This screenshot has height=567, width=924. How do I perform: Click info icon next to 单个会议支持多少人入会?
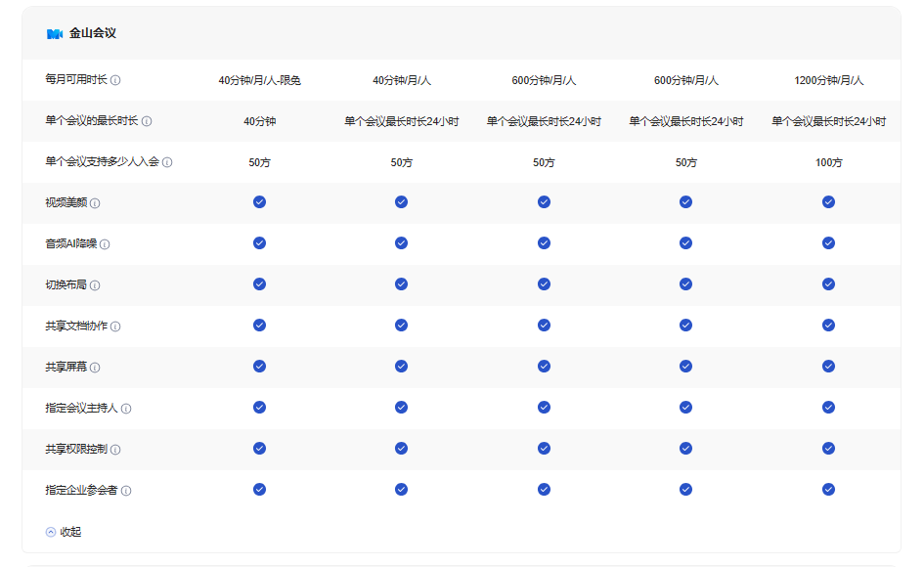(x=167, y=162)
